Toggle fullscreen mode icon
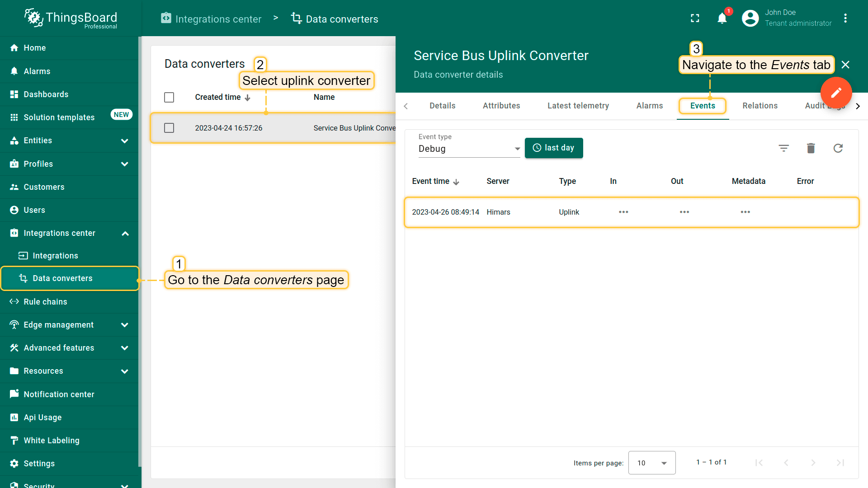The width and height of the screenshot is (868, 488). point(695,19)
